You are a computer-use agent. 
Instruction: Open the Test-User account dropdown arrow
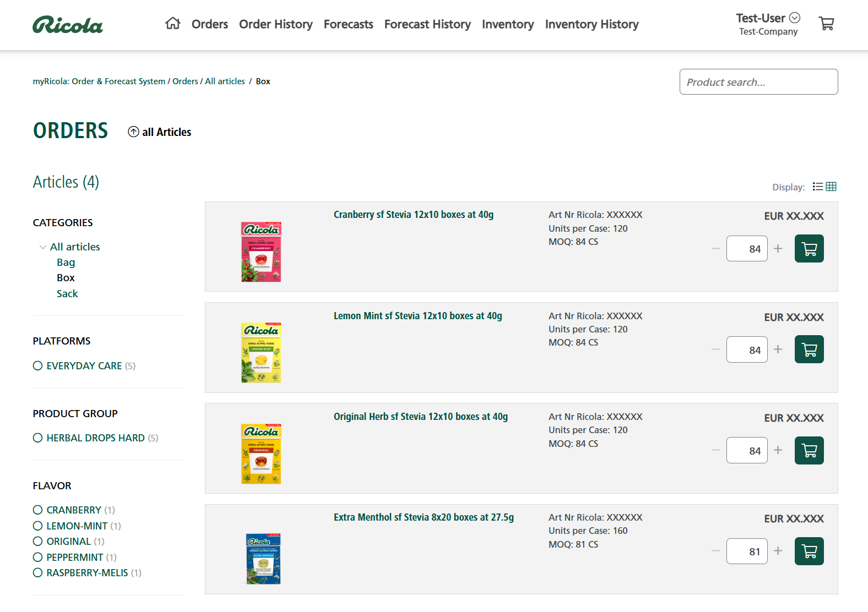[x=795, y=18]
